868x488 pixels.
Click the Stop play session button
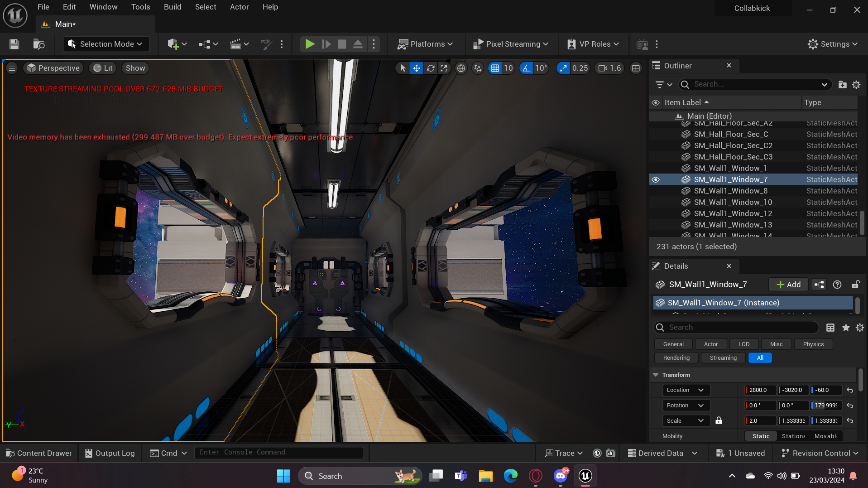coord(342,44)
